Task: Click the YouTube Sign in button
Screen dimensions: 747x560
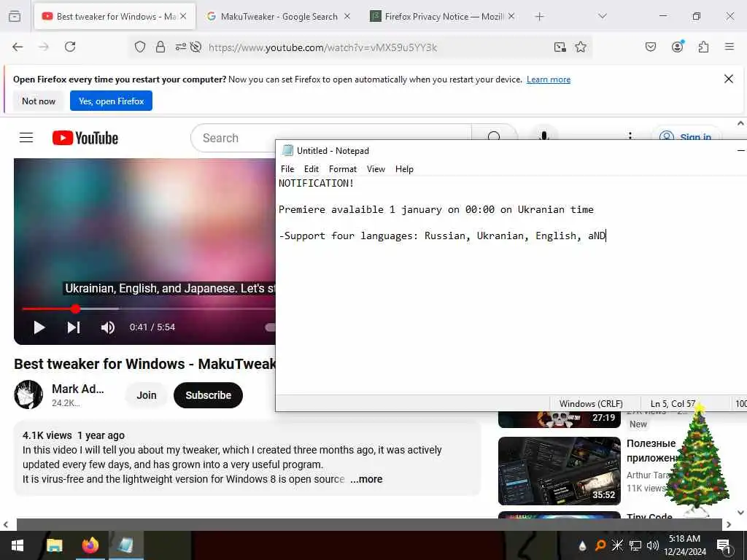Action: click(x=686, y=135)
